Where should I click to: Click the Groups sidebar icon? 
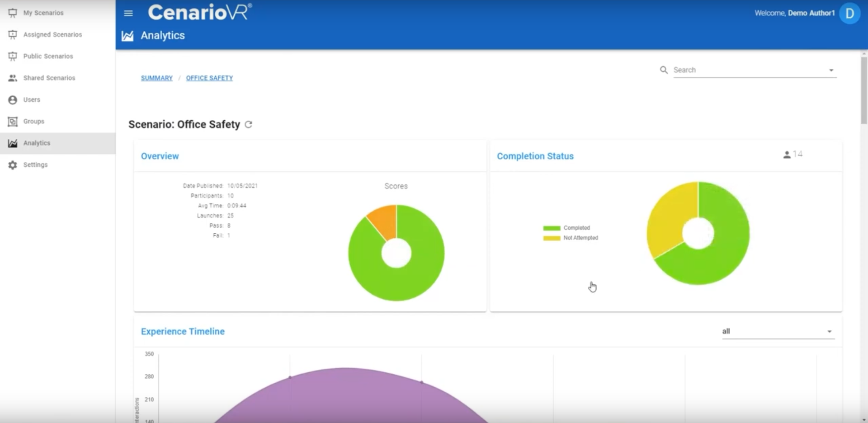coord(13,122)
